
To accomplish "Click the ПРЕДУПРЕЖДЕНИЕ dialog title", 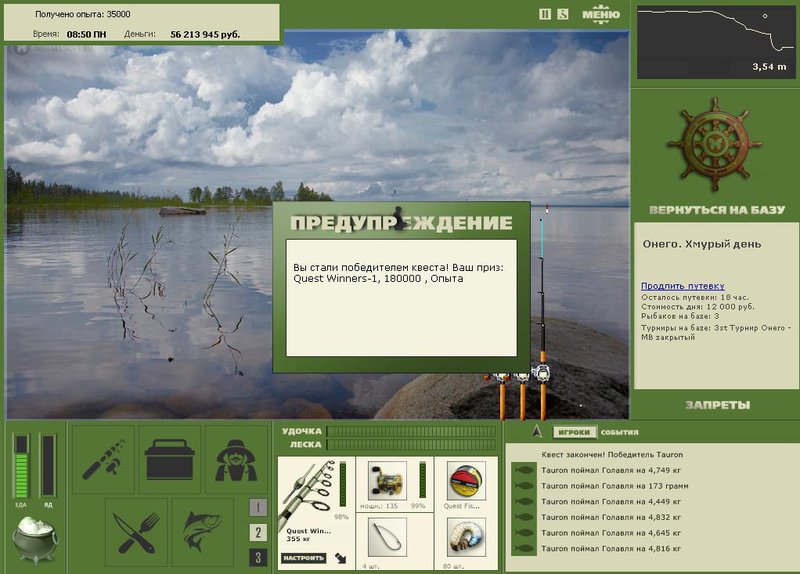I will coord(401,222).
